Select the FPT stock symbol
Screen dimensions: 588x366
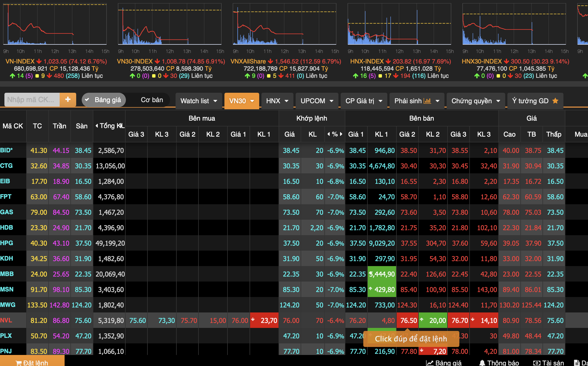pyautogui.click(x=6, y=197)
